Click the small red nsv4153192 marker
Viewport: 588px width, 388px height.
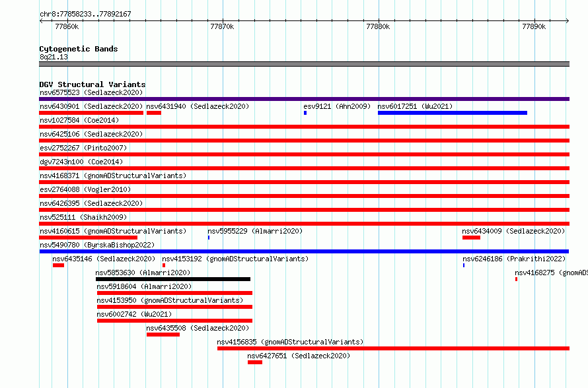pos(164,265)
